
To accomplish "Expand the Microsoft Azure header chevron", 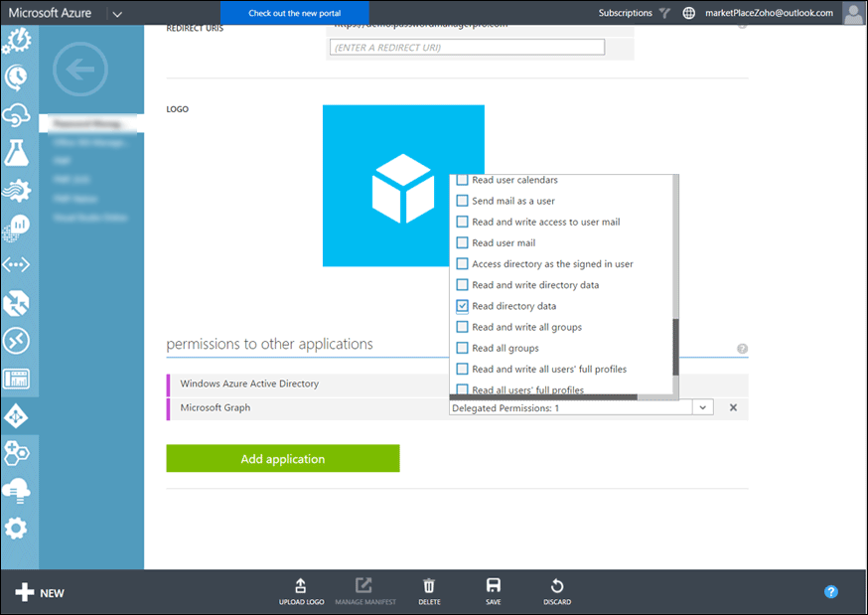I will pyautogui.click(x=117, y=14).
